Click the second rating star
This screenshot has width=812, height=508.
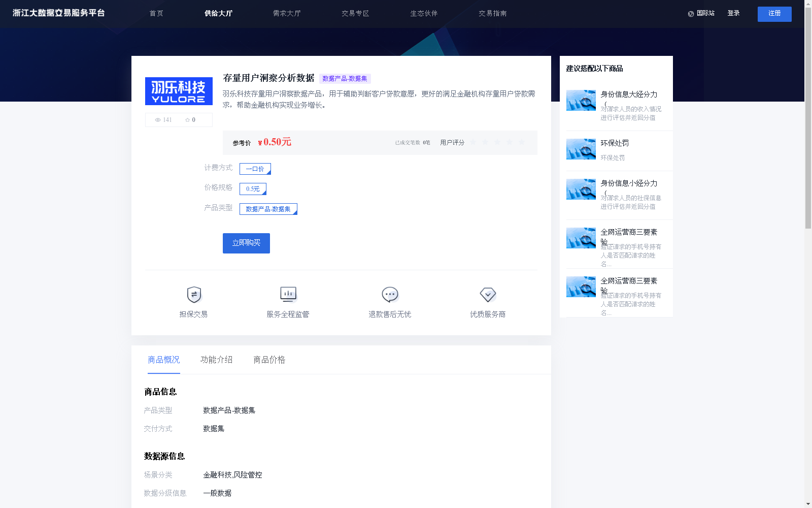(485, 142)
